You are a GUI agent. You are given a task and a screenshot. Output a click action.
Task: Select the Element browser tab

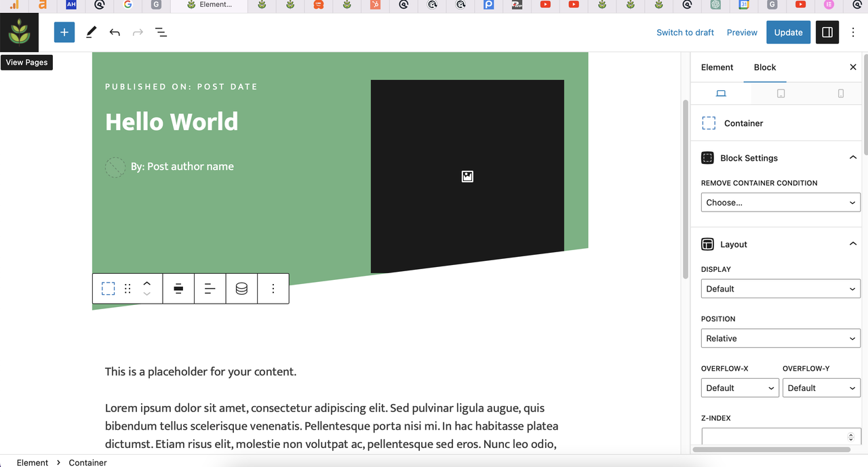[x=208, y=5]
